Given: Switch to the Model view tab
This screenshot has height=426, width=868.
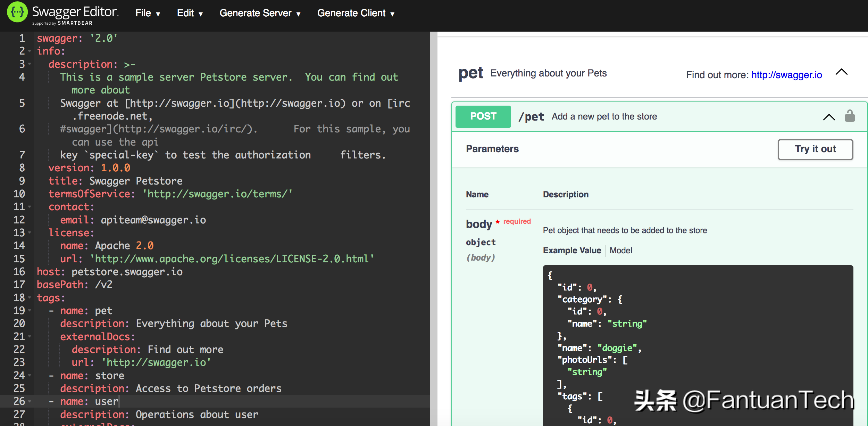Looking at the screenshot, I should [621, 250].
